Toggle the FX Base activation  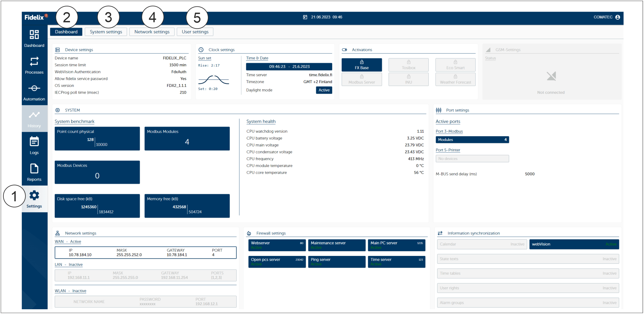[x=361, y=64]
